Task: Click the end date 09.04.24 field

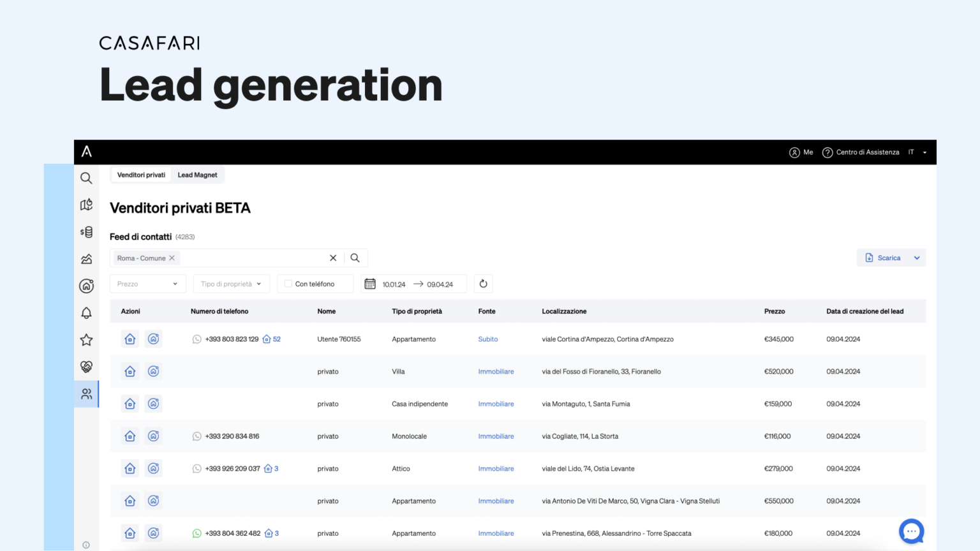Action: point(440,284)
